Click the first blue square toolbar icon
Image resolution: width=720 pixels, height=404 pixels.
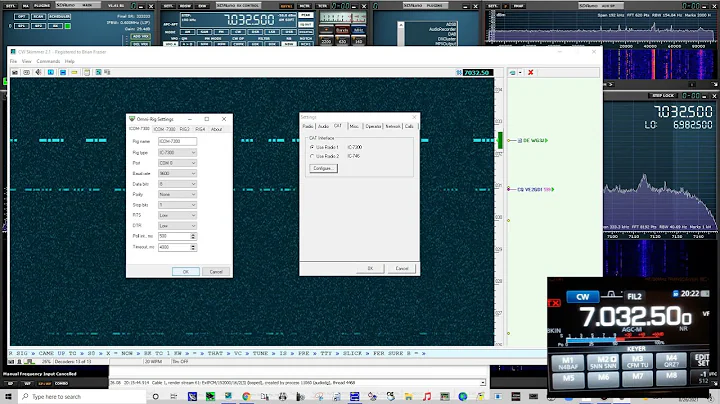pyautogui.click(x=51, y=73)
